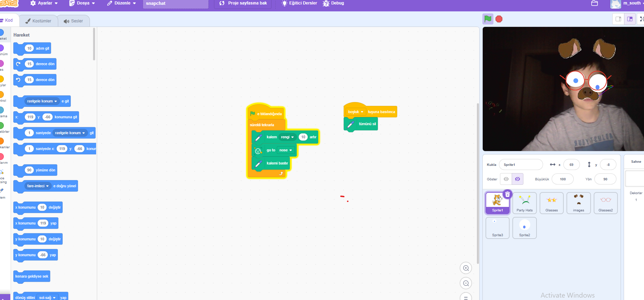Select the Party Hats sprite thumbnail
Screen dimensions: 644x300
pos(524,203)
